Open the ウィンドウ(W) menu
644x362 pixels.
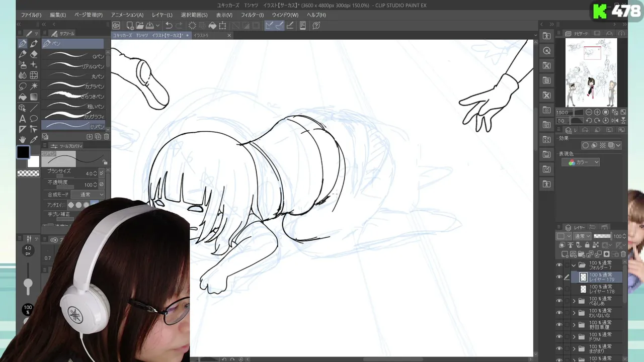[285, 15]
